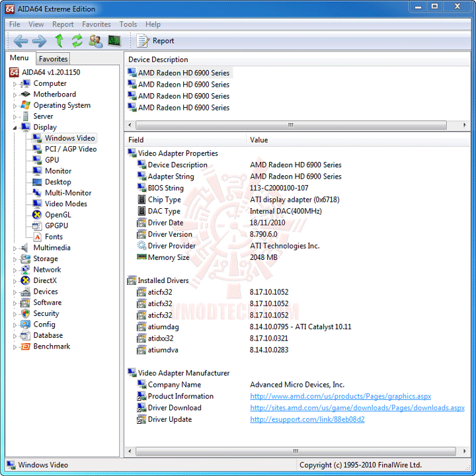This screenshot has height=476, width=476.
Task: Click the device list scroll right arrow
Action: [465, 125]
